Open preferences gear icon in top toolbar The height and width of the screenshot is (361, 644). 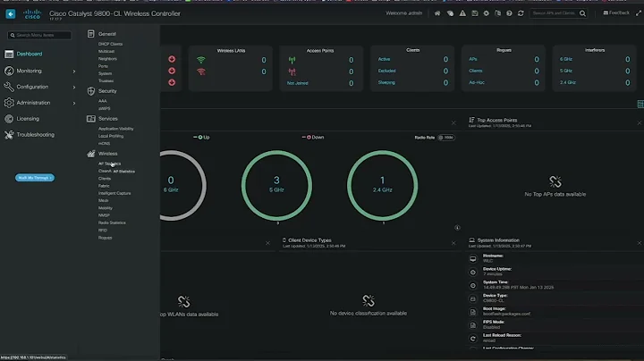click(486, 13)
